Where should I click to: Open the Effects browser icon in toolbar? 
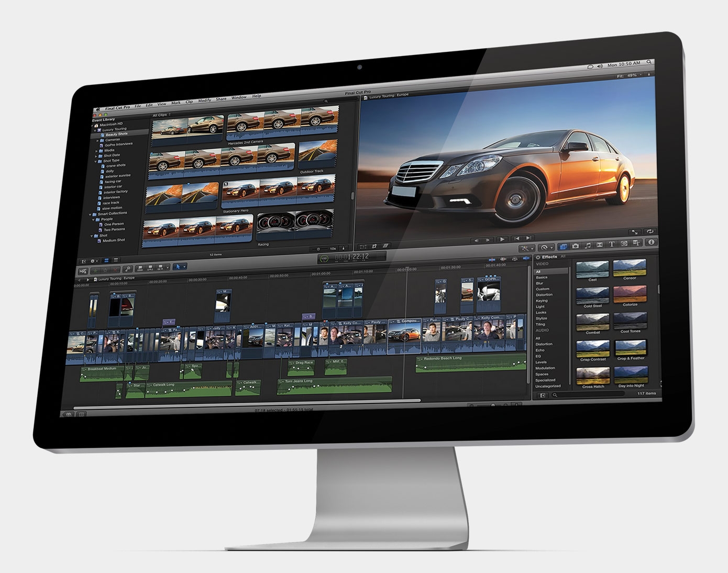point(564,246)
